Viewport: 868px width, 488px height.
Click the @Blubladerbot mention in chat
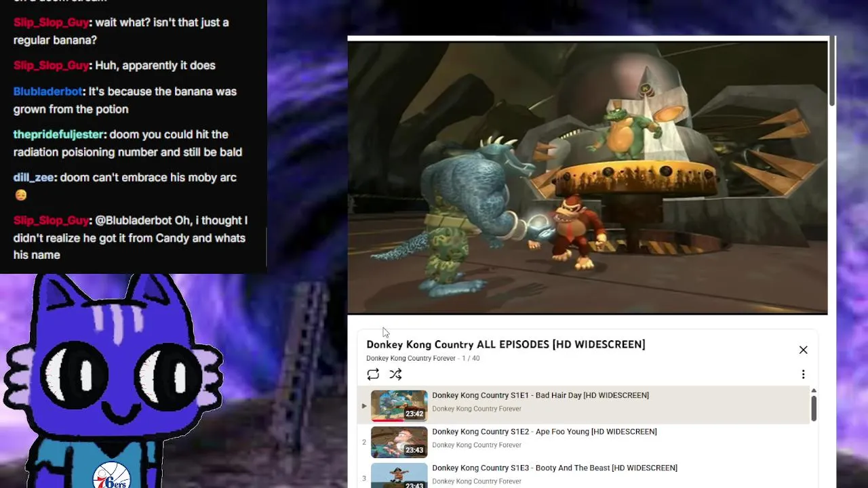[x=134, y=220]
